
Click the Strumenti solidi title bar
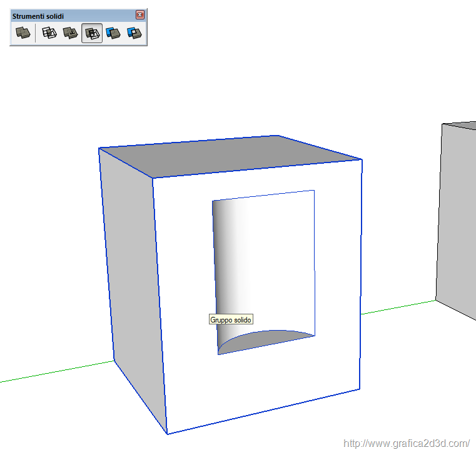tap(69, 15)
